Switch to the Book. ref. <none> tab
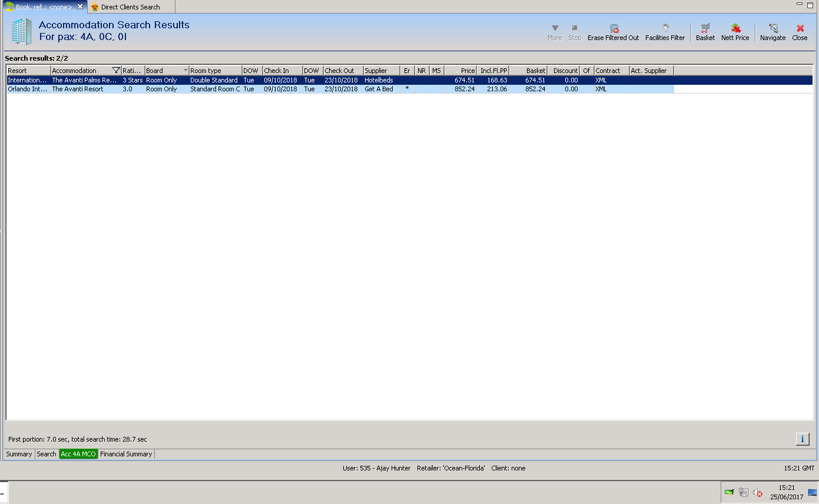 tap(44, 6)
